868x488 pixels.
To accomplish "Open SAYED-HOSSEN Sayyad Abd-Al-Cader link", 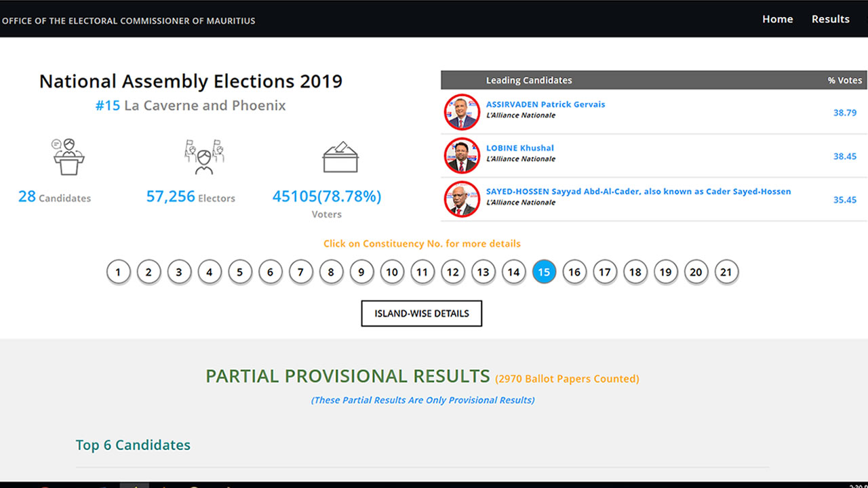I will click(638, 191).
